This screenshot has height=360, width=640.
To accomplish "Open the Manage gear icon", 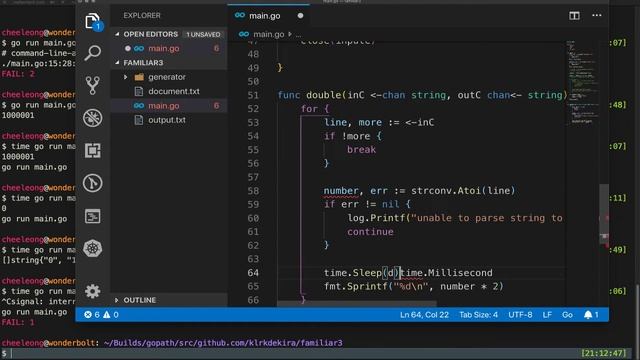I will (93, 291).
